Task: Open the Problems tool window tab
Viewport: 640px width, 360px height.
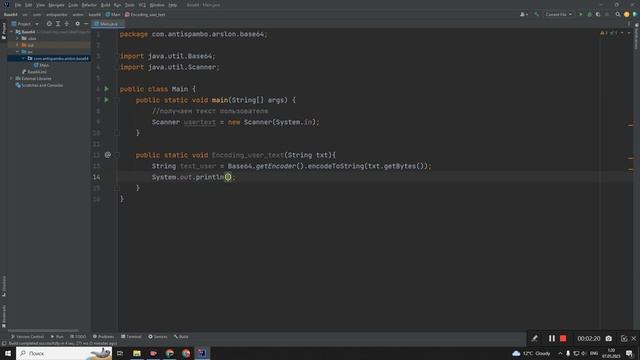Action: click(x=104, y=337)
